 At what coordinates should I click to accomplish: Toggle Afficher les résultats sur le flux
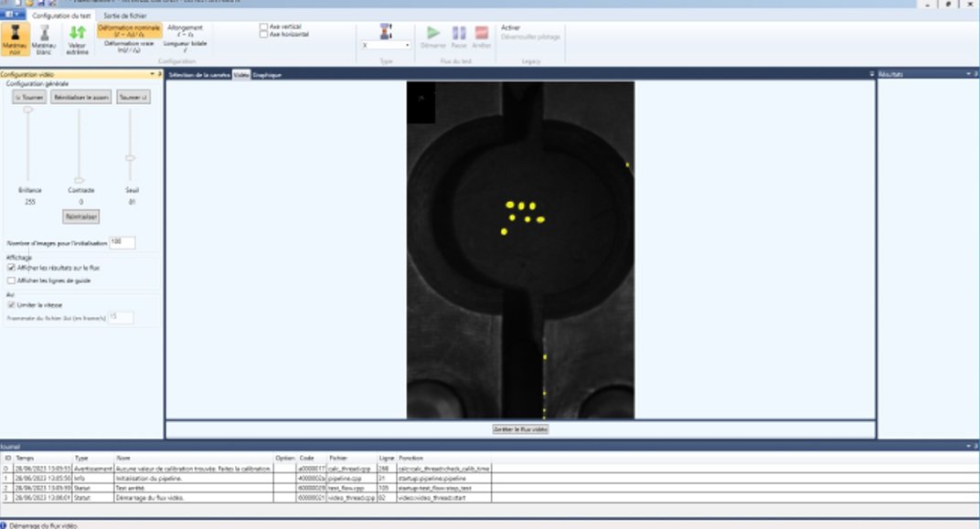click(x=11, y=268)
